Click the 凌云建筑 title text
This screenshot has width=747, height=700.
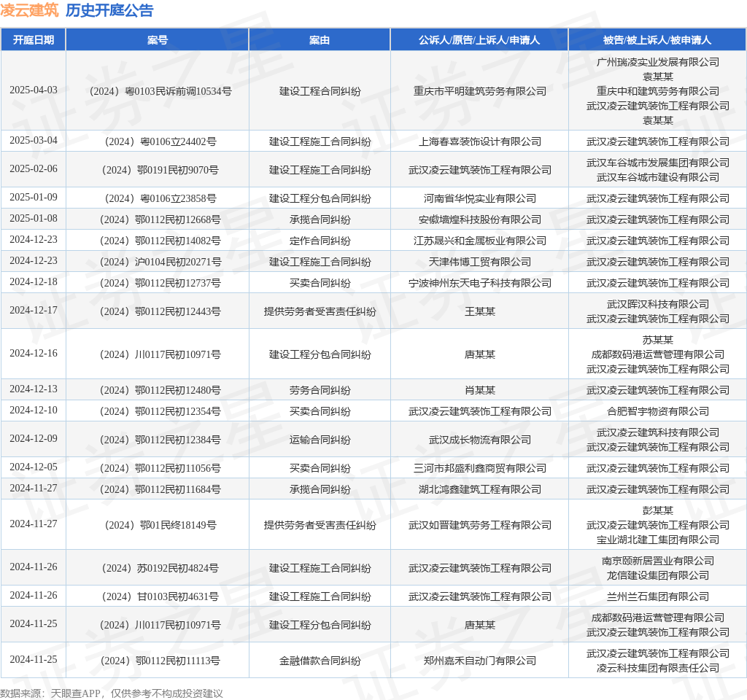coord(29,10)
